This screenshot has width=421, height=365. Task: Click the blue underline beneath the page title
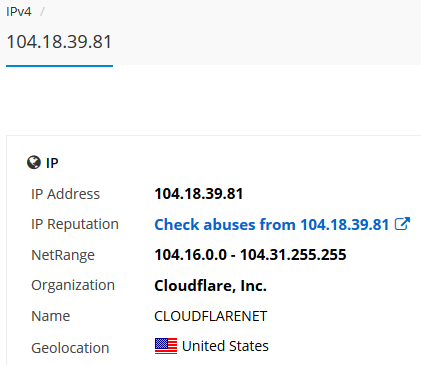click(59, 66)
